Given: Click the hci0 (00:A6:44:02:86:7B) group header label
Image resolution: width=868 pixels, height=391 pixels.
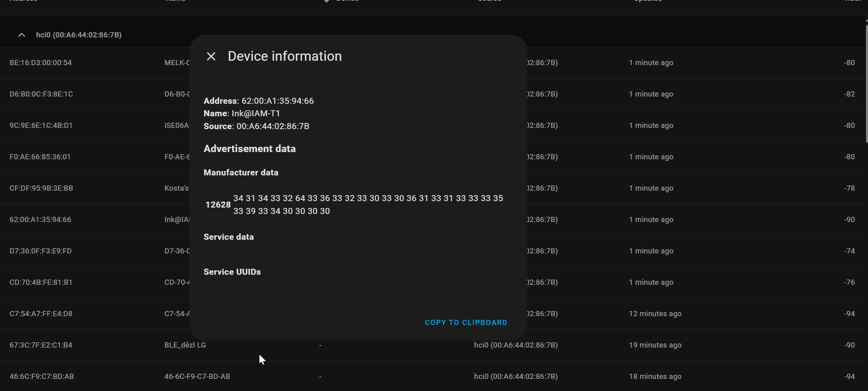Looking at the screenshot, I should [x=79, y=35].
